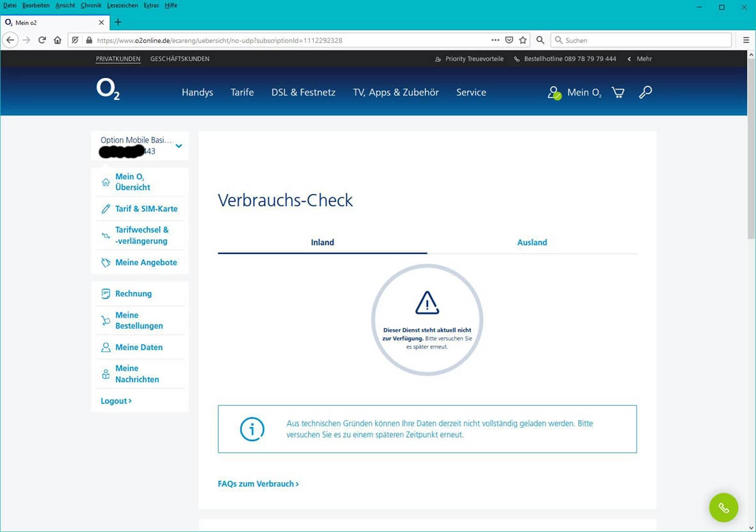Viewport: 756px width, 532px height.
Task: Click the Mein O2 header text
Action: 584,93
